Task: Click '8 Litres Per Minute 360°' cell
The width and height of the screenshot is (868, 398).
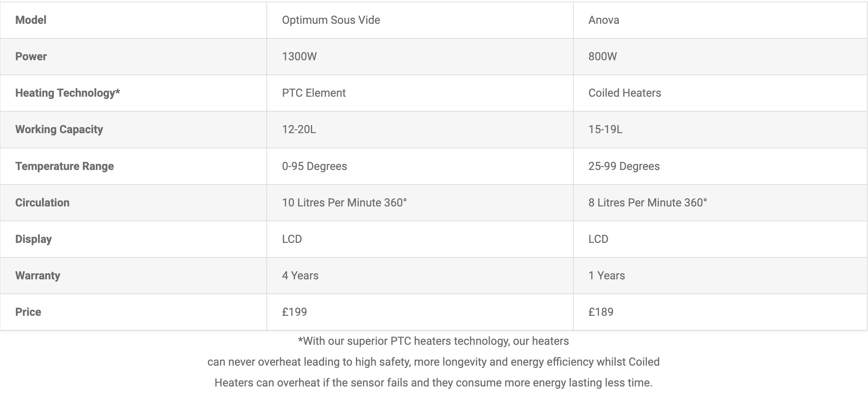Action: (x=647, y=203)
